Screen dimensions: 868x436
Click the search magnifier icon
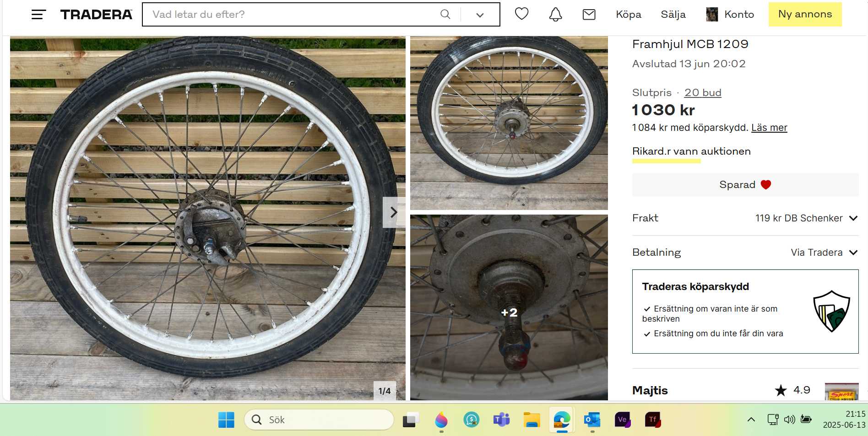click(x=445, y=15)
